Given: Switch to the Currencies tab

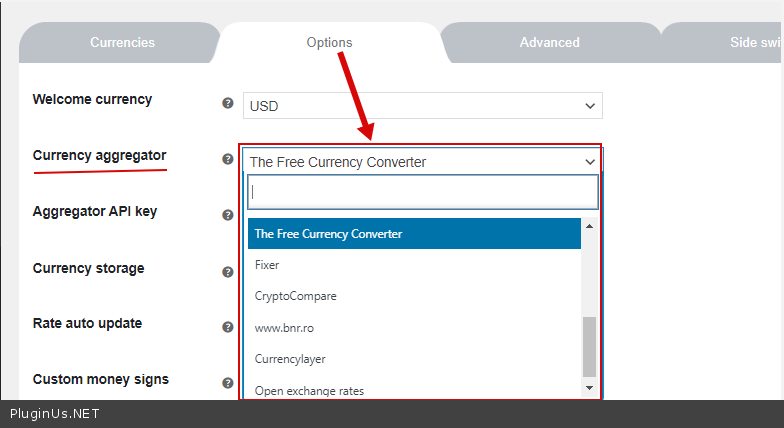Looking at the screenshot, I should click(x=122, y=43).
